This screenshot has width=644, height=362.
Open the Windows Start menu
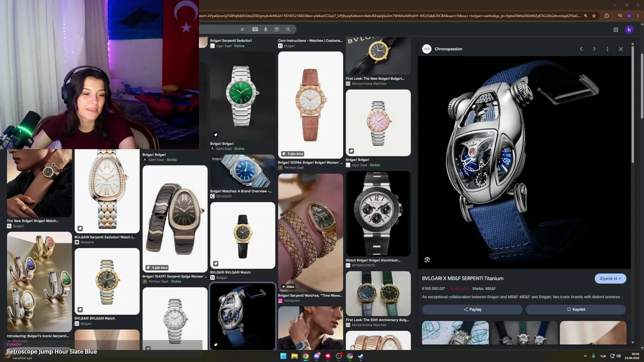tap(283, 356)
